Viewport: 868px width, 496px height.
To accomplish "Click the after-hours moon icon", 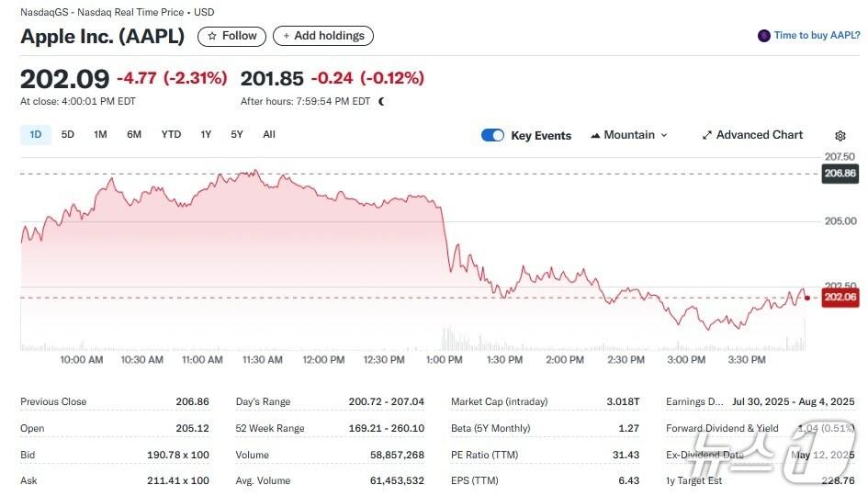I will pyautogui.click(x=381, y=101).
